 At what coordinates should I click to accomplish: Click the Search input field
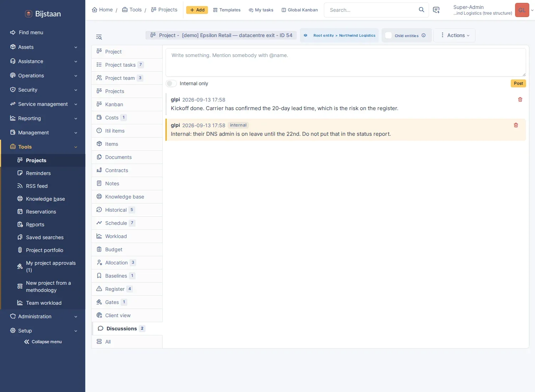[x=371, y=10]
